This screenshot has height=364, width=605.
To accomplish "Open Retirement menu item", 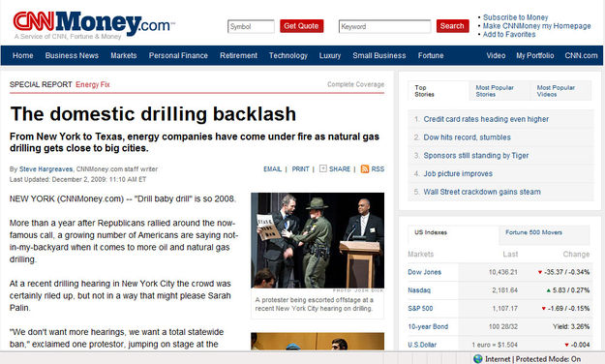I will tap(238, 55).
